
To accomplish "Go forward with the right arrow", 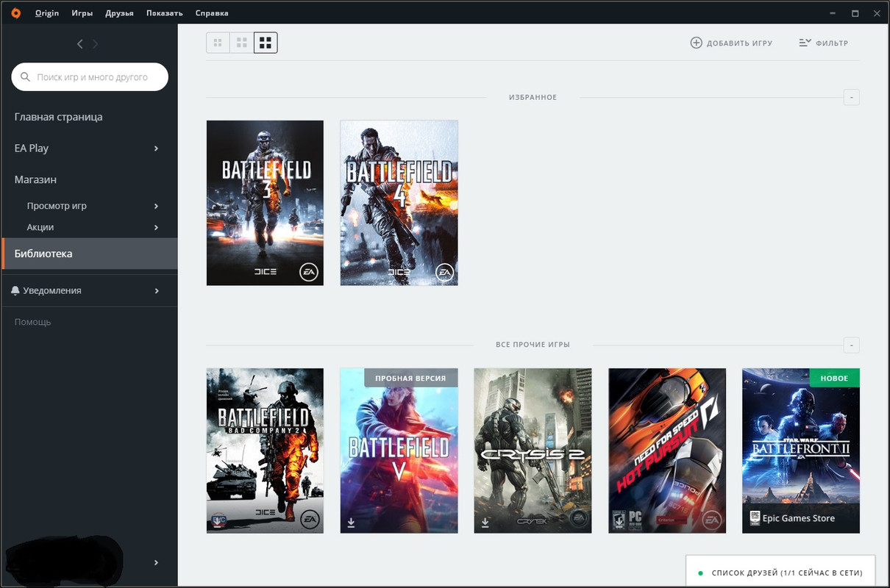I will click(x=96, y=44).
